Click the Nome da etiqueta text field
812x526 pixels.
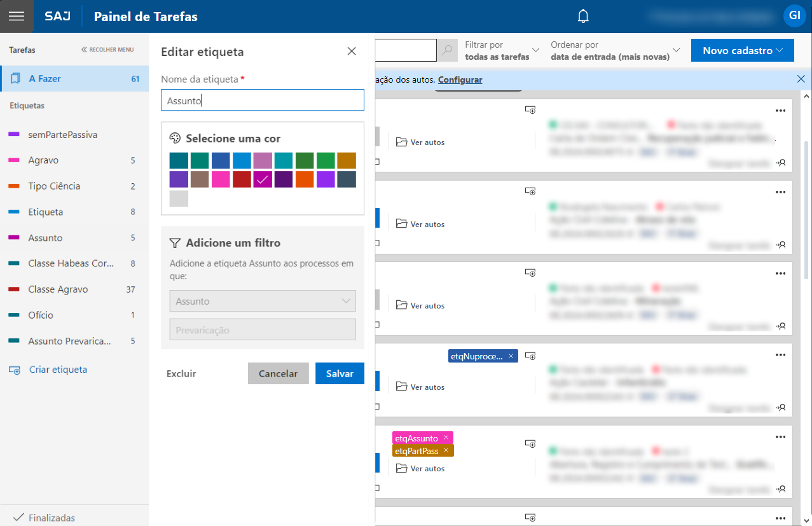[263, 100]
